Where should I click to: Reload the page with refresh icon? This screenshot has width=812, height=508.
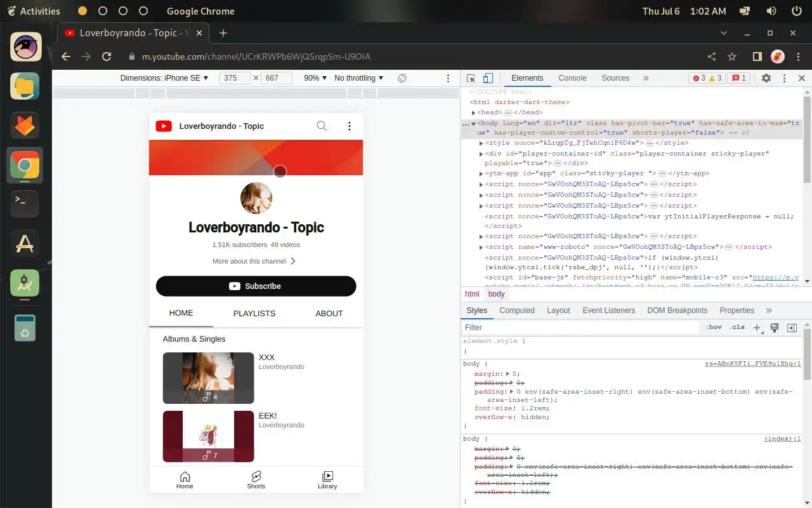coord(107,57)
